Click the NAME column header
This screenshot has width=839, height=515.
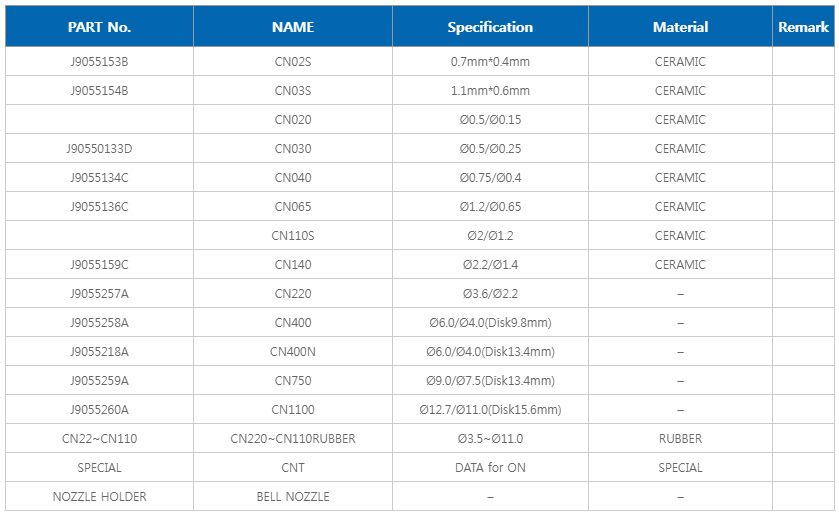pos(293,27)
